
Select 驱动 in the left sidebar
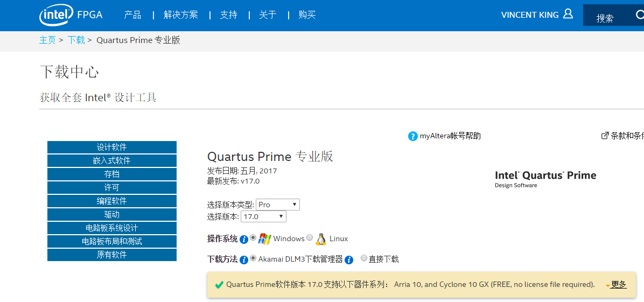point(111,214)
